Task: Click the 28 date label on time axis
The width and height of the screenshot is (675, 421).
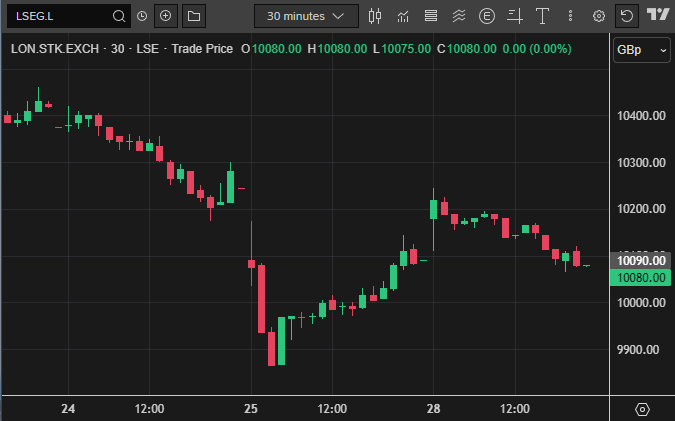Action: tap(433, 409)
